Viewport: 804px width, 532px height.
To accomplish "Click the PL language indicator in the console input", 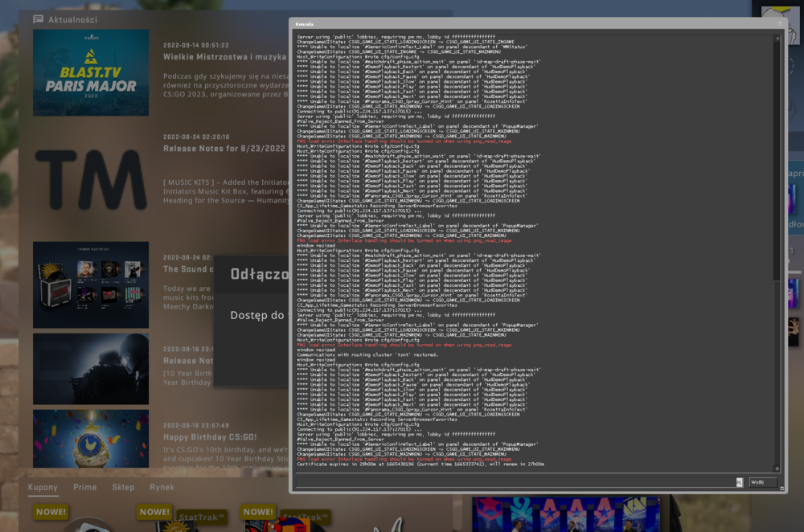I will click(740, 482).
